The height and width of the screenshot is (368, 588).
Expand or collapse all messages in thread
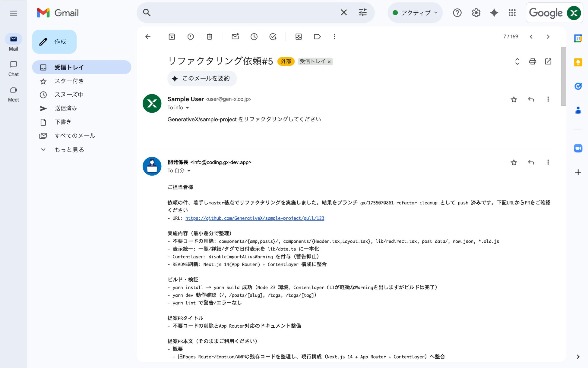[x=517, y=61]
